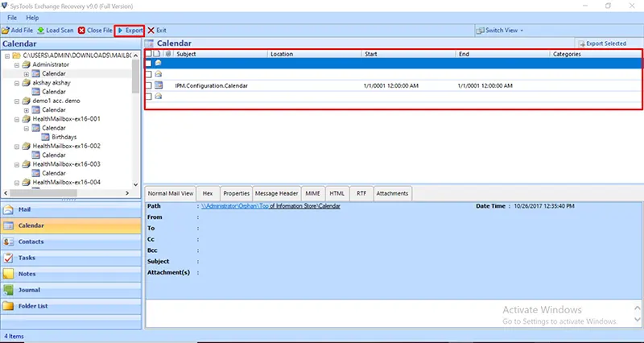Click the IPM.Configuration.Calendar row calendar icon
Viewport: 644px width, 343px height.
coord(158,85)
